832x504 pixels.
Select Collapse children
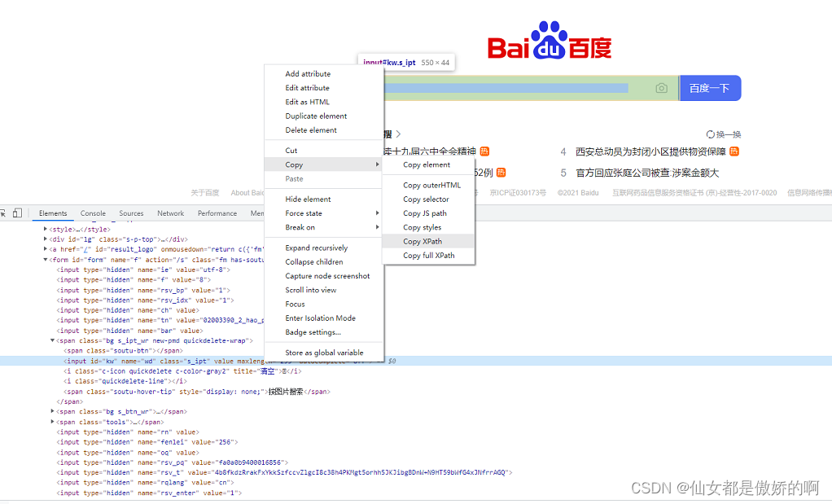[x=324, y=262]
